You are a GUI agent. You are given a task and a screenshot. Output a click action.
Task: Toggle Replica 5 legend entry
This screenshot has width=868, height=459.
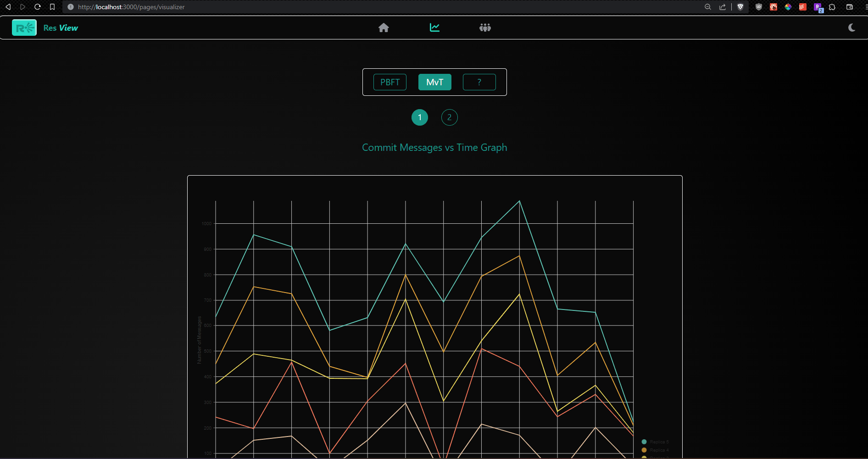[x=655, y=442]
